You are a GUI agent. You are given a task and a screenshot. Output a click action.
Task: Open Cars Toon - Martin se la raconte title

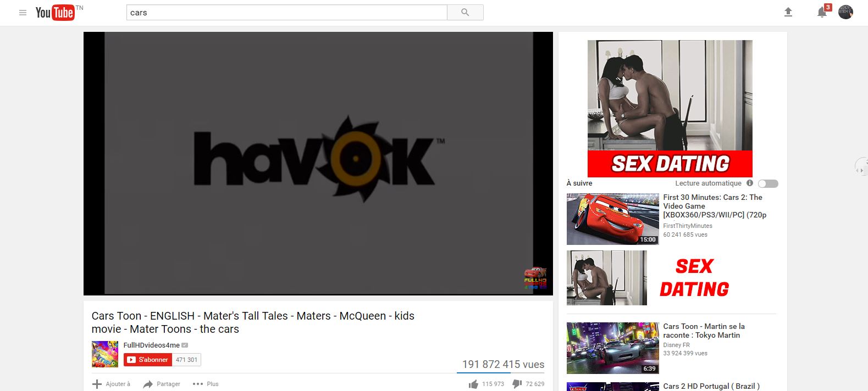[704, 331]
